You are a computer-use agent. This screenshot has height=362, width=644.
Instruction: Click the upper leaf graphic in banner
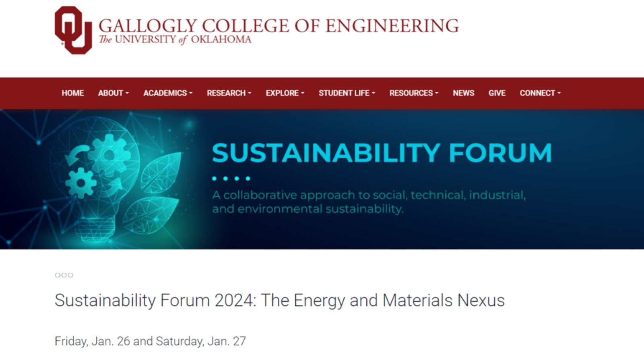pyautogui.click(x=161, y=172)
